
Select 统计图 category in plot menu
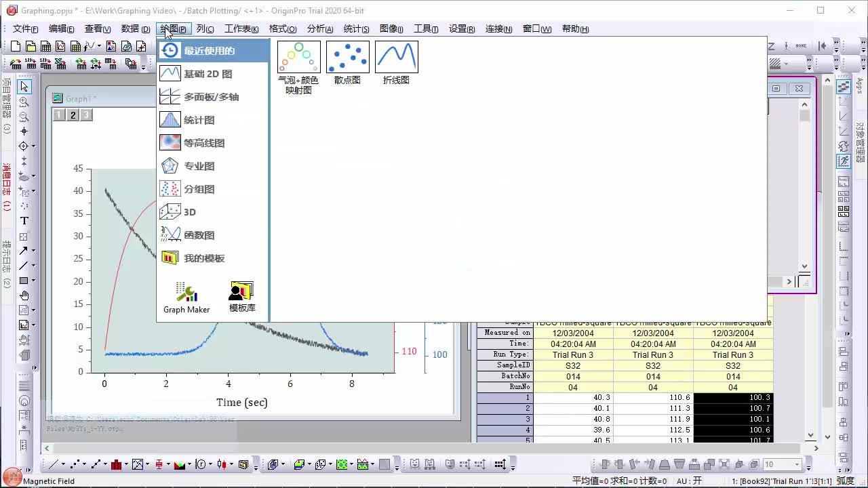(x=213, y=120)
